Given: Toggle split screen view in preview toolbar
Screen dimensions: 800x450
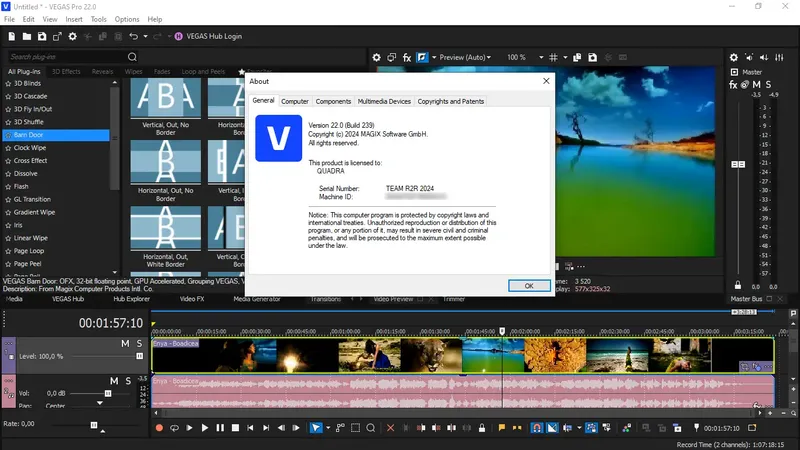Looking at the screenshot, I should [422, 57].
